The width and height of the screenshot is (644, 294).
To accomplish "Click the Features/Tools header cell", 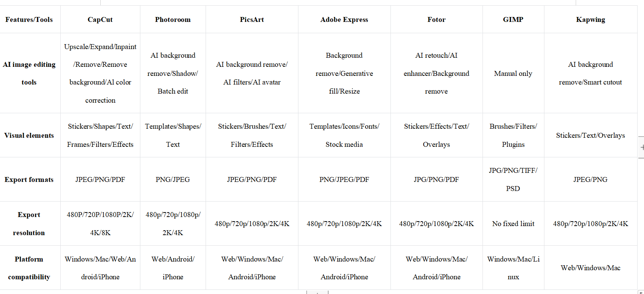I will 29,20.
